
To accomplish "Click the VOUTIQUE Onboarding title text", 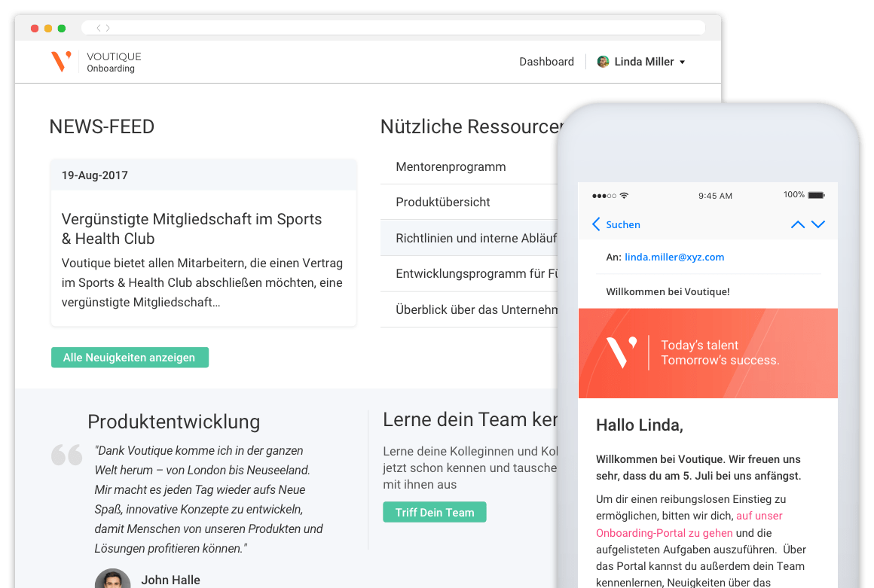I will pyautogui.click(x=115, y=62).
